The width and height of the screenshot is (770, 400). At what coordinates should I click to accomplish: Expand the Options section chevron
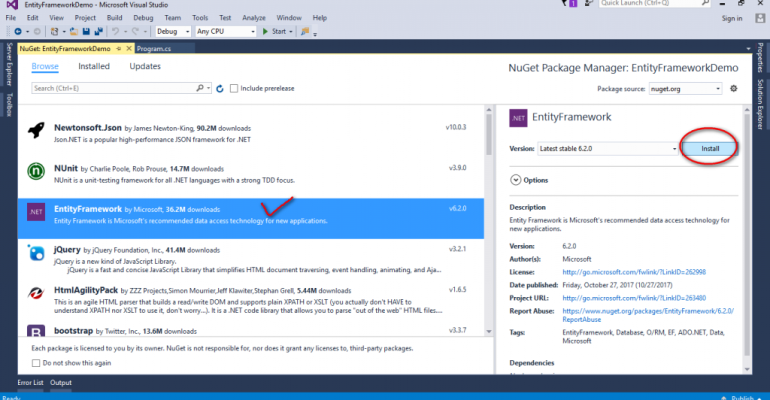click(x=515, y=180)
